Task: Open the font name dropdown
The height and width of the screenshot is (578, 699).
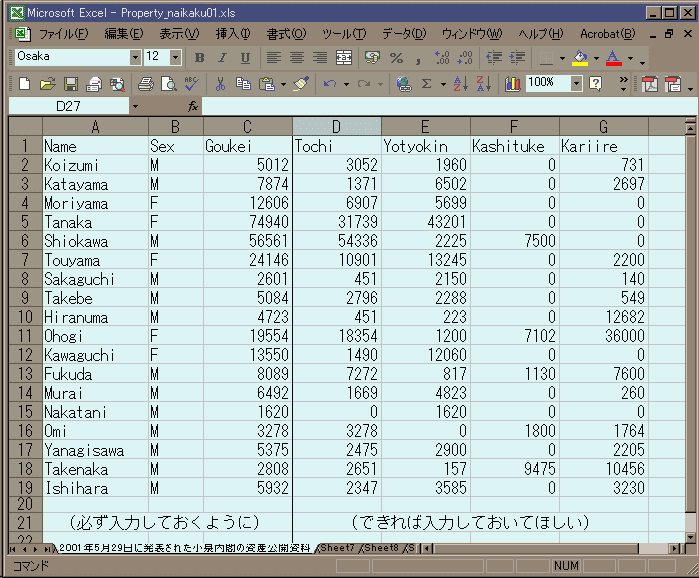Action: 135,57
